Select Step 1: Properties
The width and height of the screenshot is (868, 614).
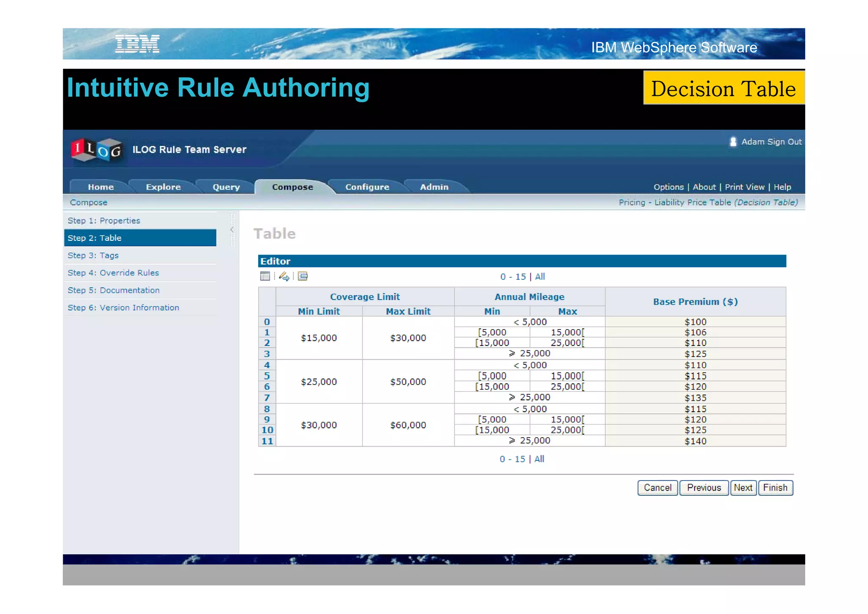140,220
